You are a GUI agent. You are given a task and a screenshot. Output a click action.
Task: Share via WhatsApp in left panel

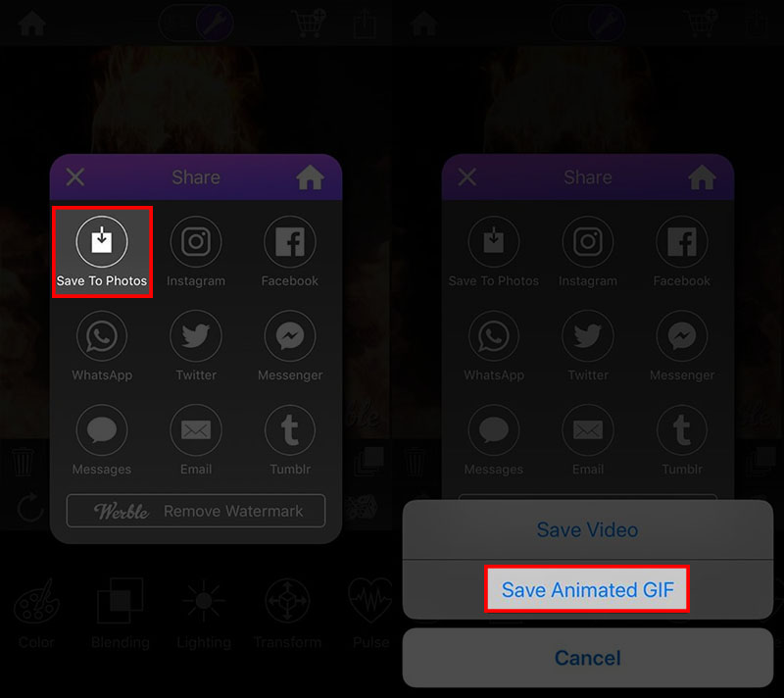102,346
